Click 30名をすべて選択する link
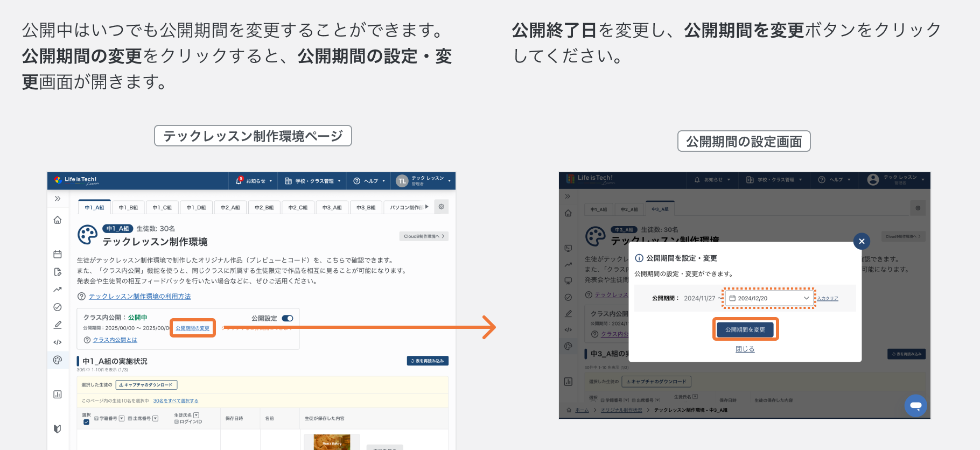The width and height of the screenshot is (980, 450). tap(176, 401)
